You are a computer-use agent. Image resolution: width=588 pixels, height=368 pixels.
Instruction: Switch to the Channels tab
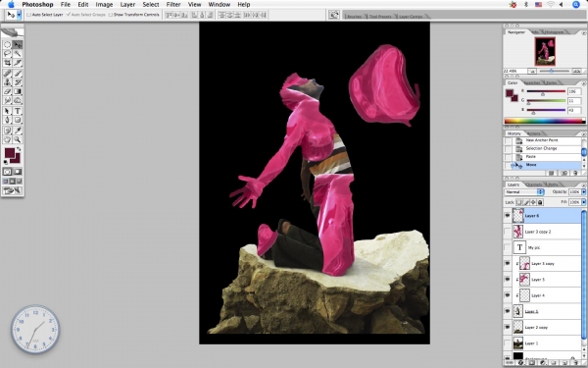pos(534,184)
